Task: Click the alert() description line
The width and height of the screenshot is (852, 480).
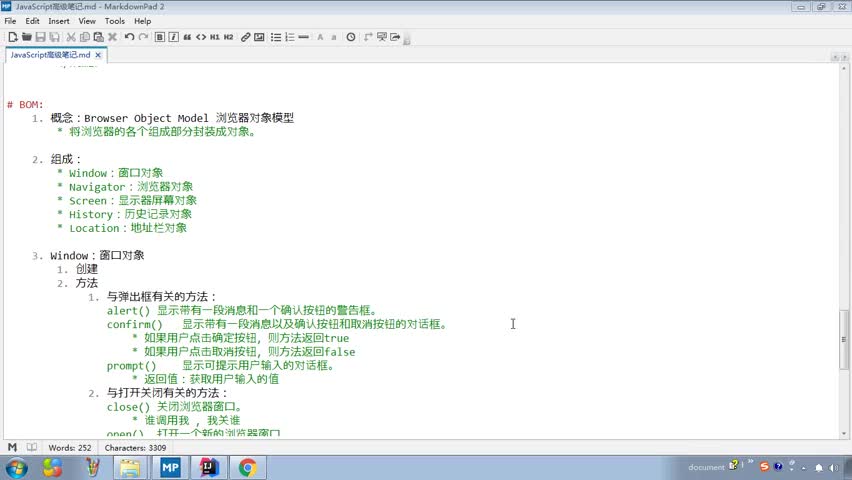Action: pyautogui.click(x=242, y=310)
